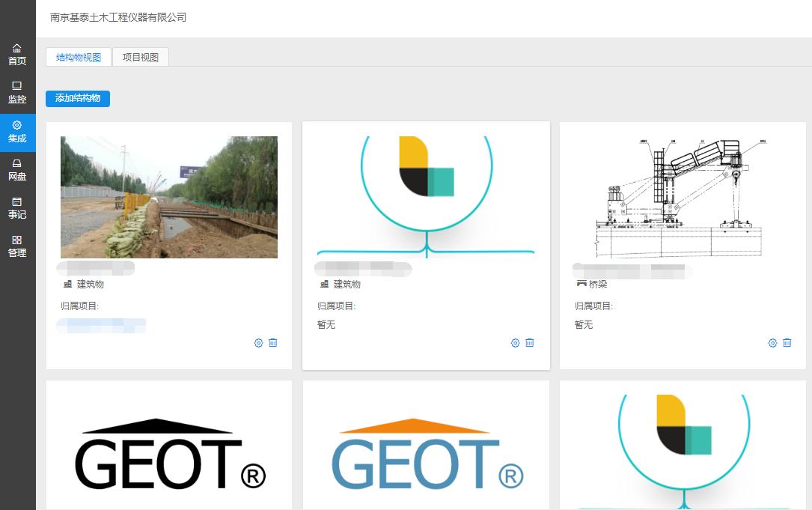Click the blue and orange GEOT logo thumbnail
Image resolution: width=812 pixels, height=510 pixels.
427,453
